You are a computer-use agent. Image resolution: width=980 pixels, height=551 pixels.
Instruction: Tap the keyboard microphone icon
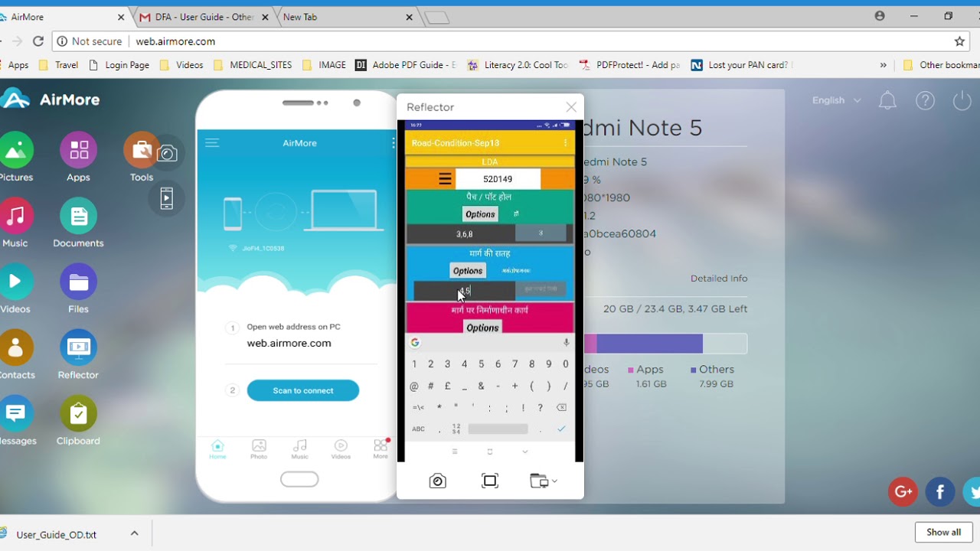[567, 343]
